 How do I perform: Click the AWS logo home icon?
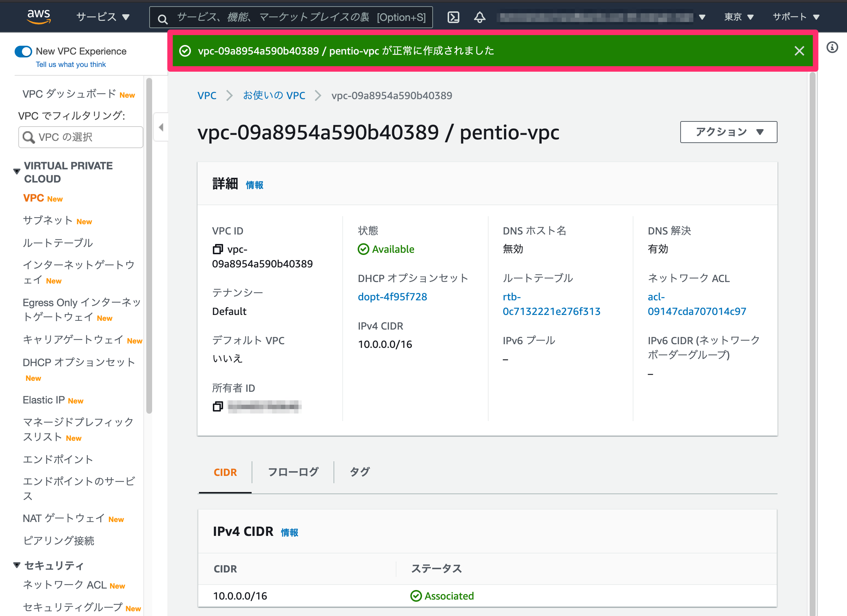click(x=39, y=17)
